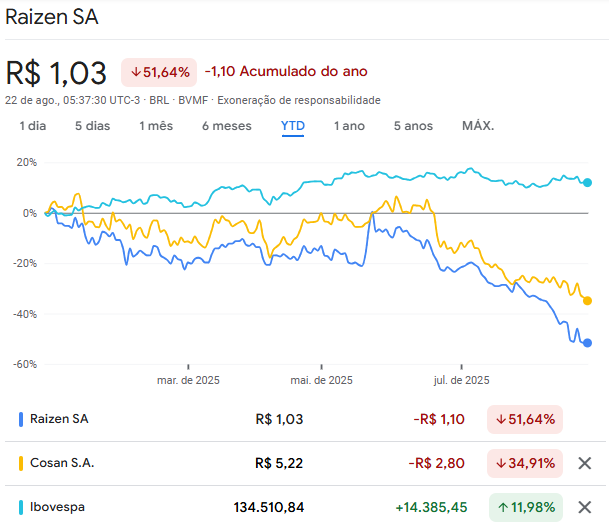This screenshot has width=609, height=526.
Task: Remove Cosan S.A. comparison with X icon
Action: 585,463
